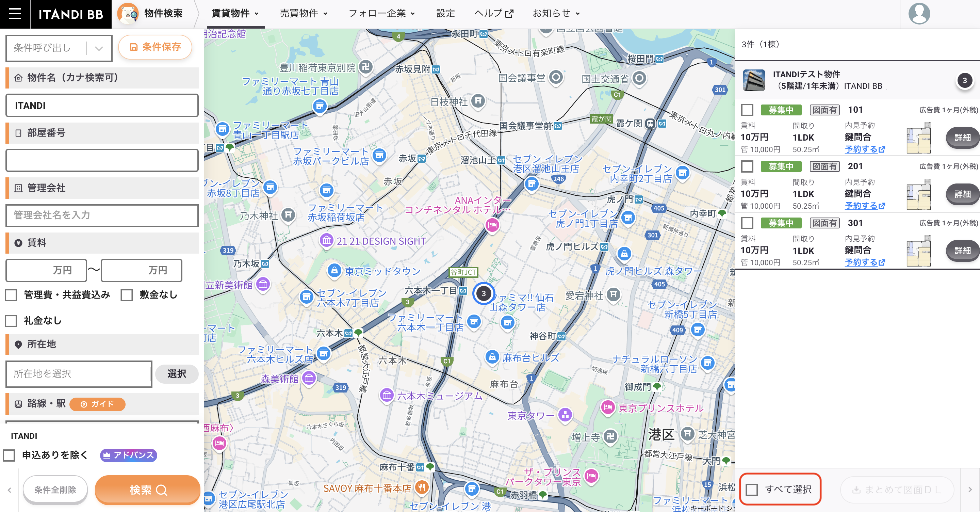Click the bear mascot search icon
This screenshot has height=512, width=980.
[128, 14]
